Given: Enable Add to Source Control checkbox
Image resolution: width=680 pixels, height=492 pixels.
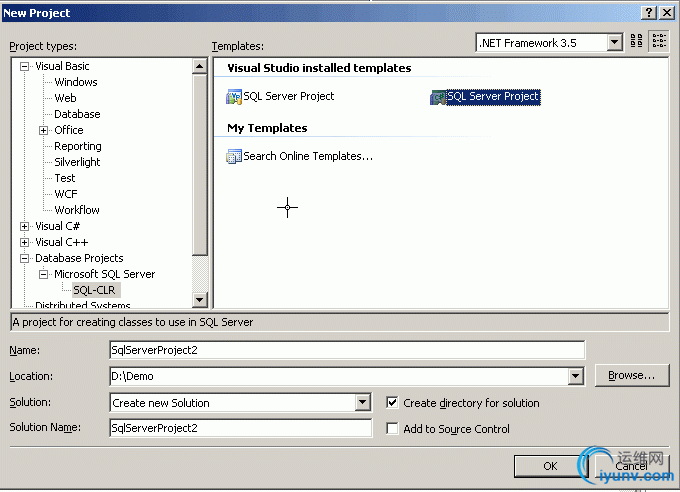Looking at the screenshot, I should pos(392,429).
